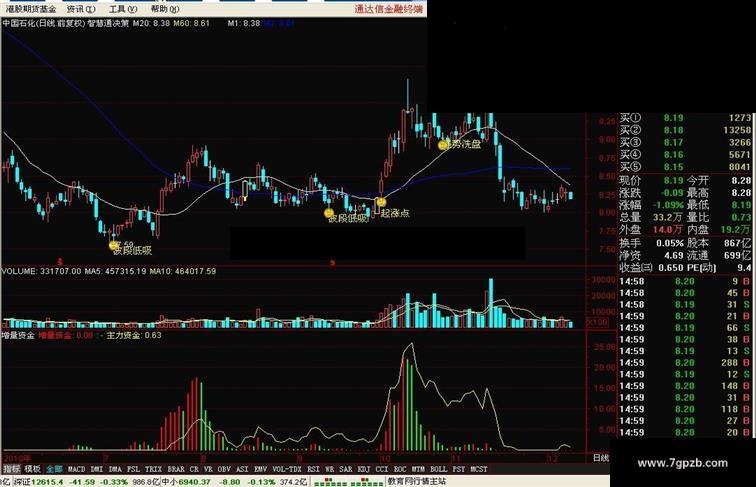Click the 中国石化(日线,前复权) chart title
This screenshot has width=756, height=487.
43,23
